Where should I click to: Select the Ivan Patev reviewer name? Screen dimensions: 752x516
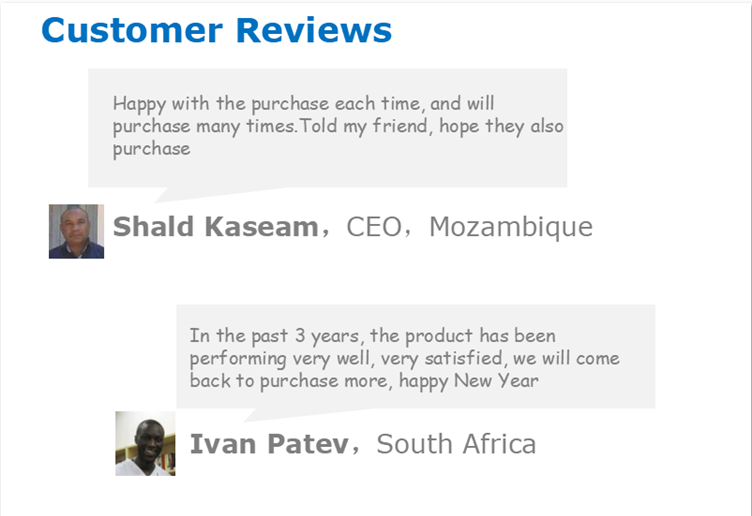(269, 444)
